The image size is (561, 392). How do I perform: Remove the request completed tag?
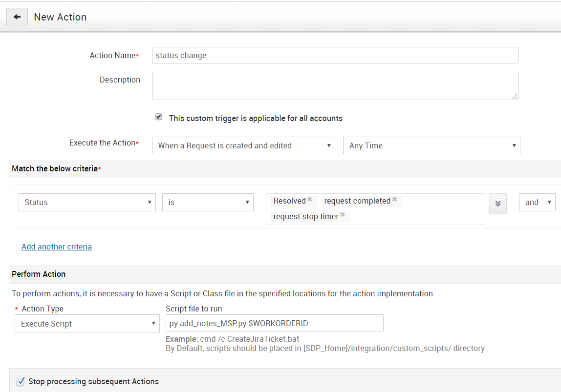394,200
